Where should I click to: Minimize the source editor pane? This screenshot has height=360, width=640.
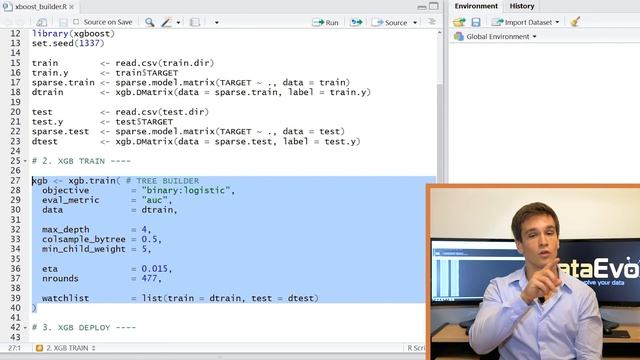click(x=422, y=7)
